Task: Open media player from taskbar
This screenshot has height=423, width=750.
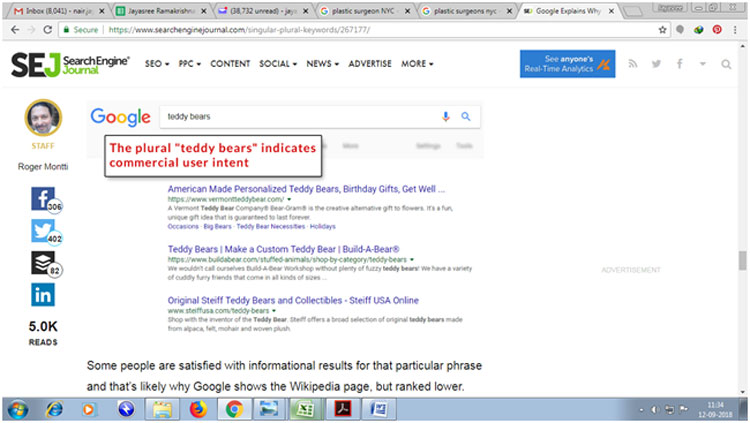Action: click(x=89, y=410)
